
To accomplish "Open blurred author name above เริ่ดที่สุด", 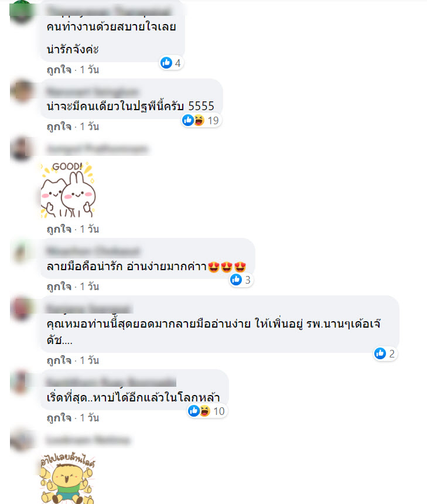I will point(111,382).
